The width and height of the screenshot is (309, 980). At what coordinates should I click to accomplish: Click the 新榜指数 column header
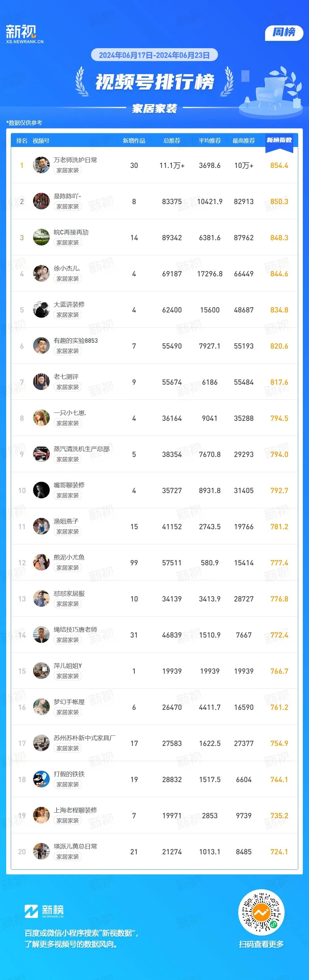(279, 140)
